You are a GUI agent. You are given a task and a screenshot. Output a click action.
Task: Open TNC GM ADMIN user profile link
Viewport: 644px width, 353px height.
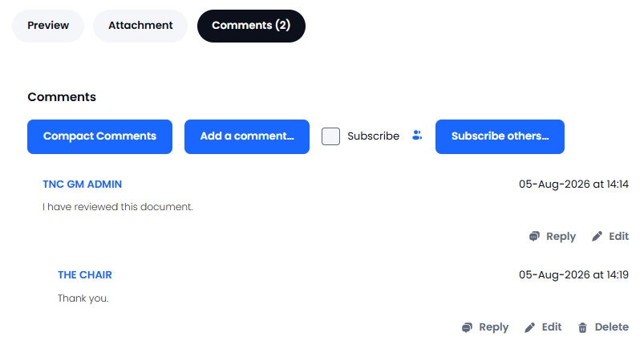(82, 184)
